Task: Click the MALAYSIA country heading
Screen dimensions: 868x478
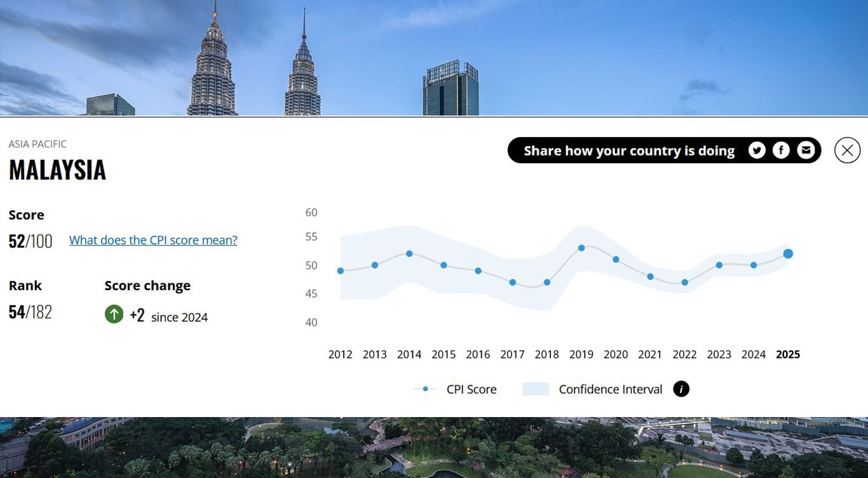Action: click(57, 170)
